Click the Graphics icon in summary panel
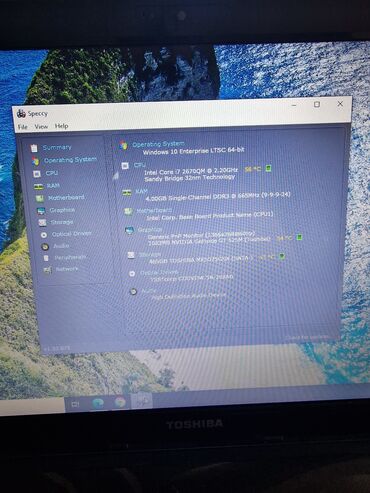Image resolution: width=370 pixels, height=493 pixels. pos(129,231)
